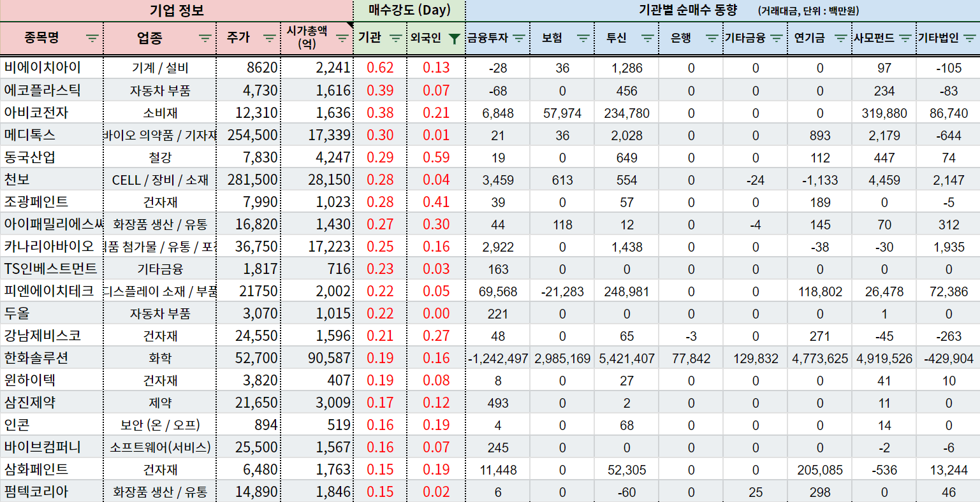The image size is (980, 502).
Task: Open the 시가총액 column filter dropdown
Action: click(x=342, y=38)
